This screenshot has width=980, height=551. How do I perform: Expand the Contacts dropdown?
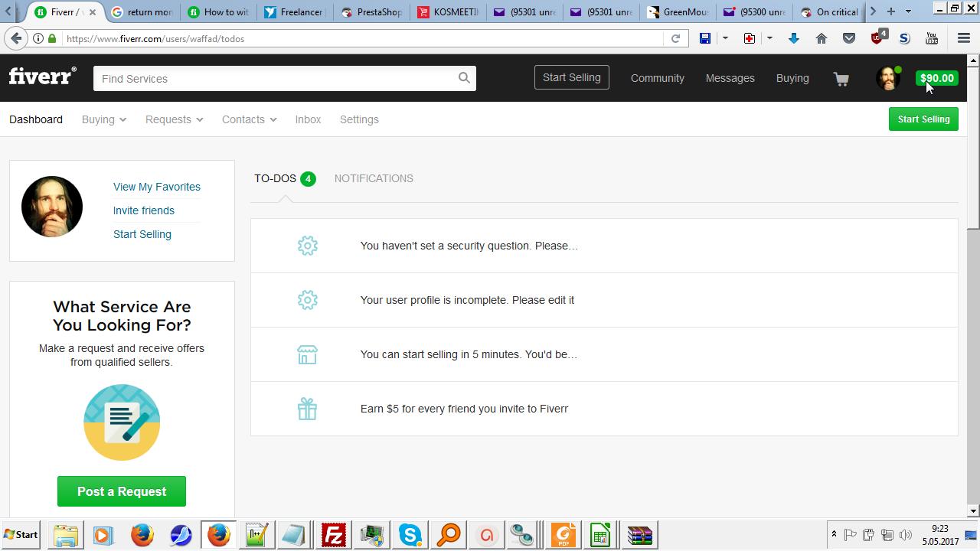[x=250, y=119]
